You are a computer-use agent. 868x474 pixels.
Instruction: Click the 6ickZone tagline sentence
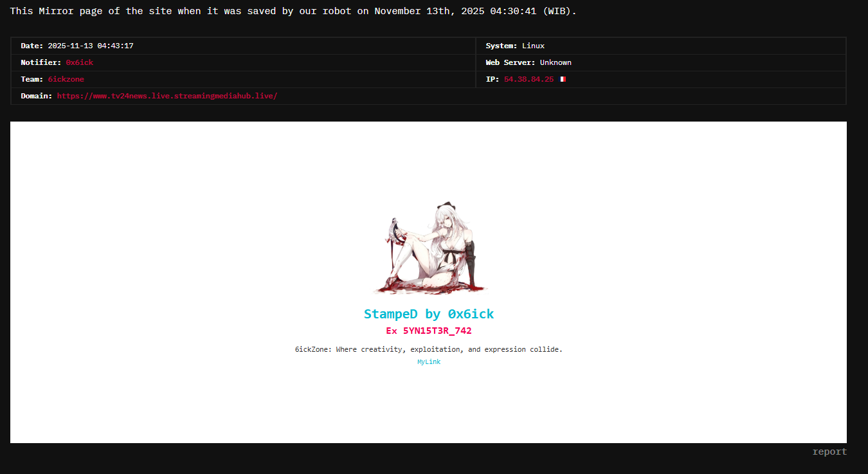click(429, 349)
